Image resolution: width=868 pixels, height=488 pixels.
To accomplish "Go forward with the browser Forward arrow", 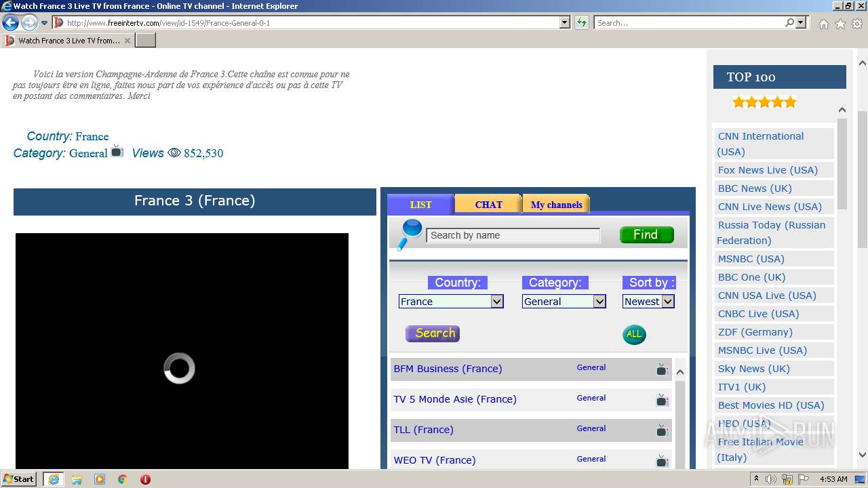I will coord(29,23).
